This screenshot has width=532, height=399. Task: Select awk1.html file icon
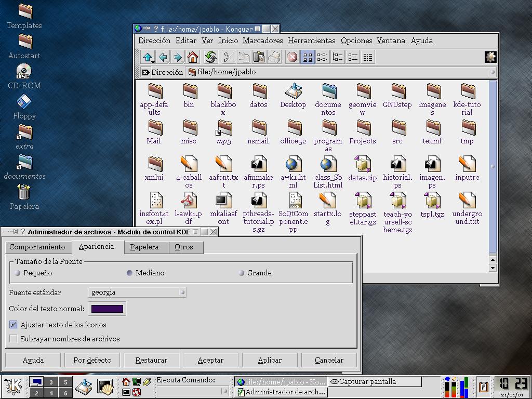[293, 171]
